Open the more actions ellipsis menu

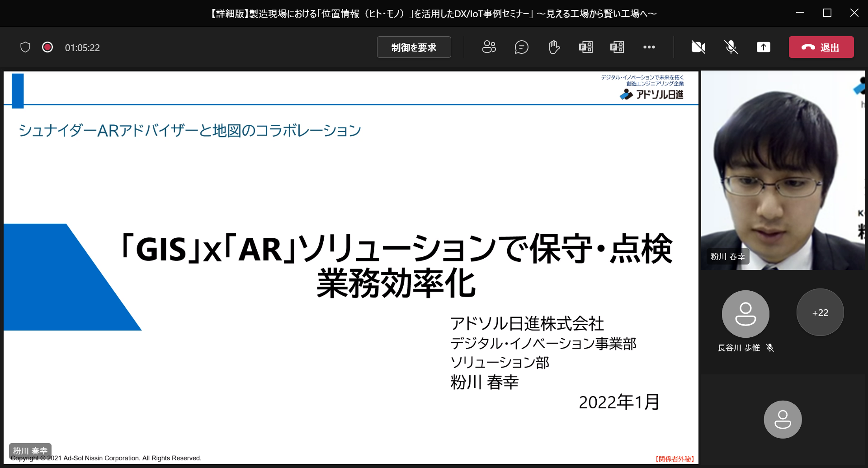pos(649,47)
